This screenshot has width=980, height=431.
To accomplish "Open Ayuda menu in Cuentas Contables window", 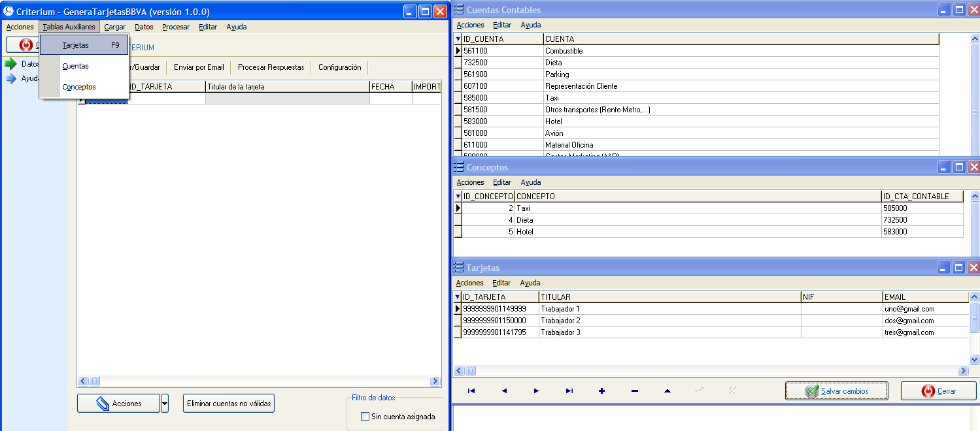I will point(531,25).
